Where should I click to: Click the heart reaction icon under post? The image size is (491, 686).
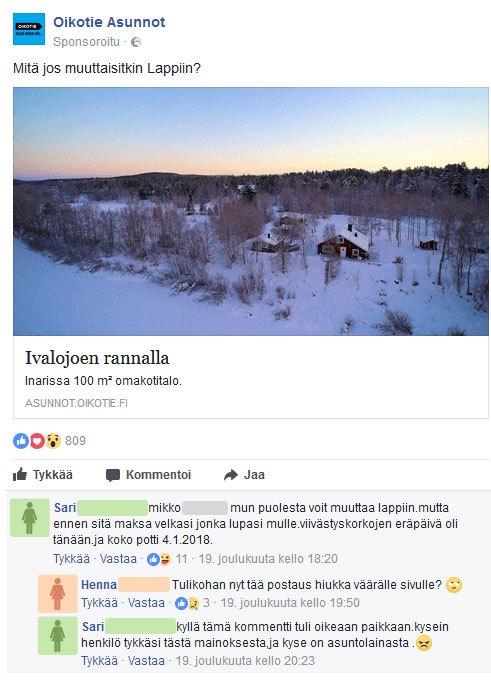tap(37, 441)
